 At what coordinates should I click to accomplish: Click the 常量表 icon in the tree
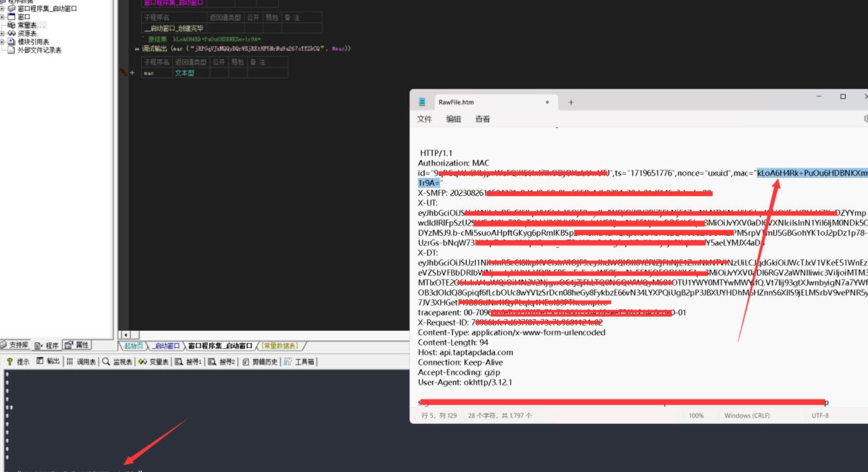coord(12,25)
